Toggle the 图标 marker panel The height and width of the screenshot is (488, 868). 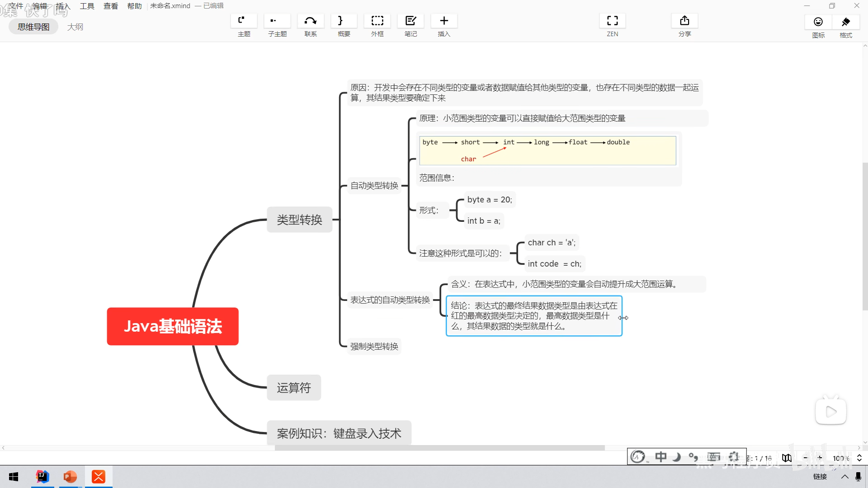point(818,22)
